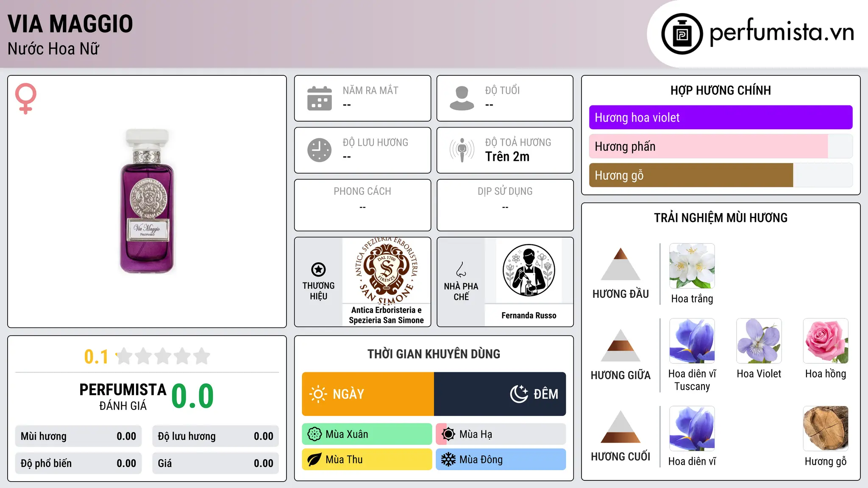Click the Hoa Violet note label
The width and height of the screenshot is (868, 488).
pos(759,374)
